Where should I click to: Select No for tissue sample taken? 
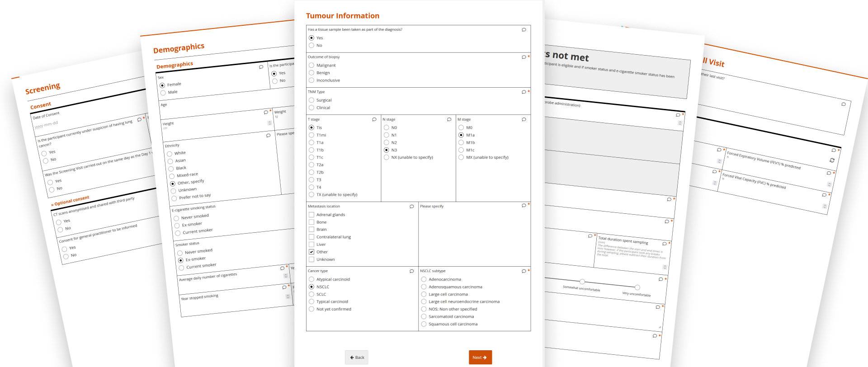pos(311,46)
